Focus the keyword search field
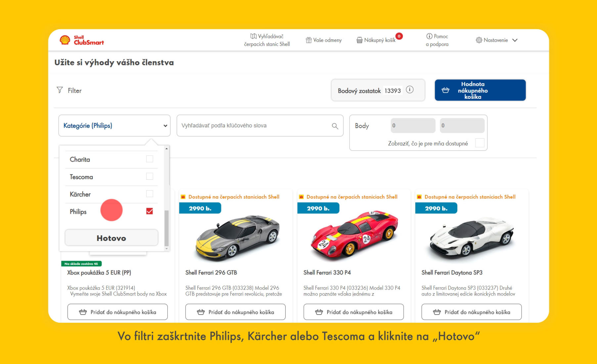 click(x=260, y=125)
